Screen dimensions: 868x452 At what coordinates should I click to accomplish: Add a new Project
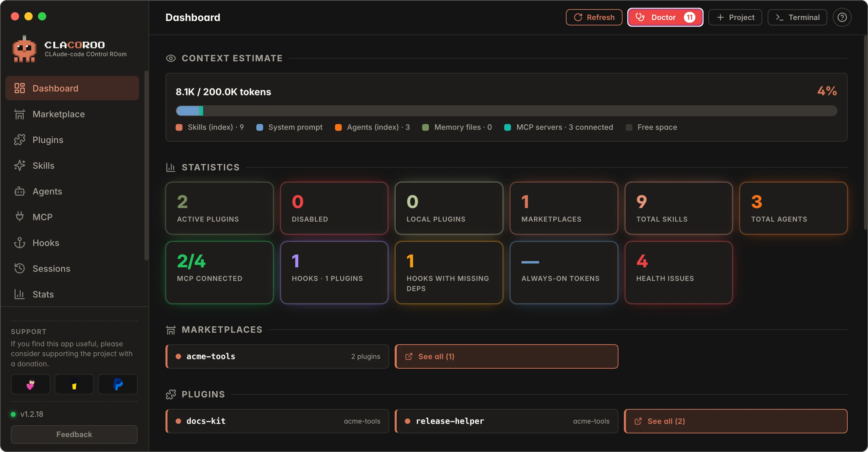click(735, 17)
